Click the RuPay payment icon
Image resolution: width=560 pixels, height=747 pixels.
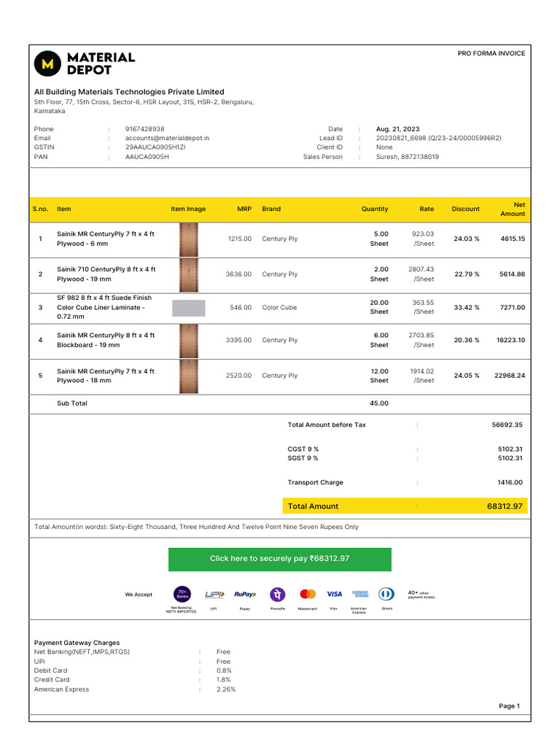[245, 594]
